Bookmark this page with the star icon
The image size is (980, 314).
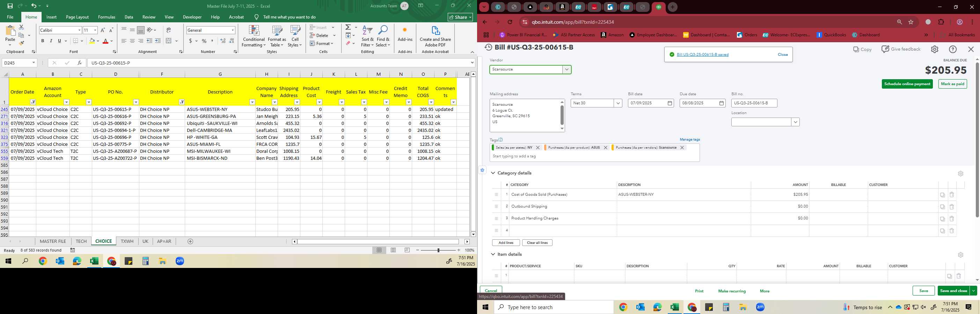911,22
